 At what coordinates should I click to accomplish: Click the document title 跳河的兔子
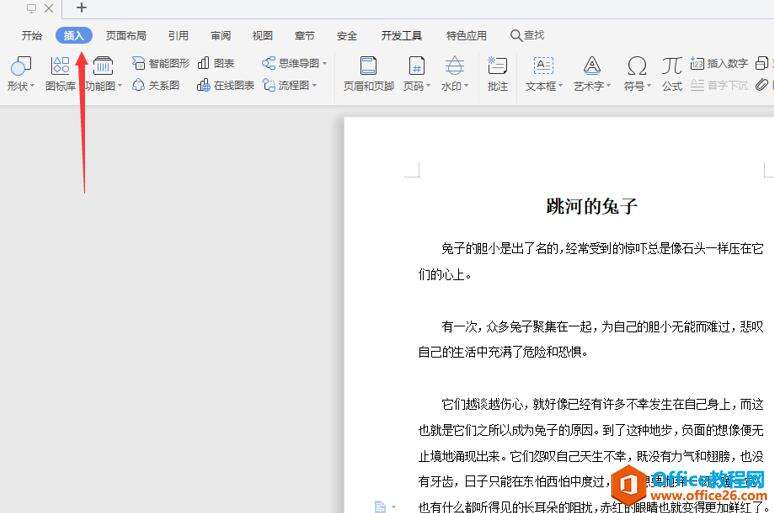pyautogui.click(x=591, y=206)
